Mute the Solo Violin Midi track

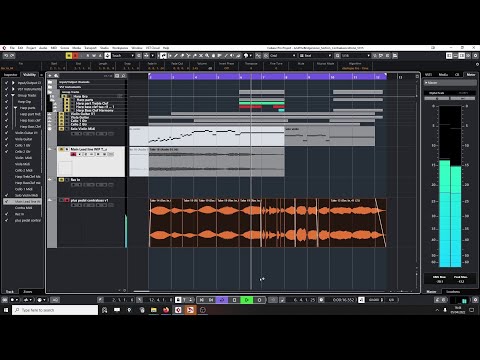pyautogui.click(x=61, y=129)
